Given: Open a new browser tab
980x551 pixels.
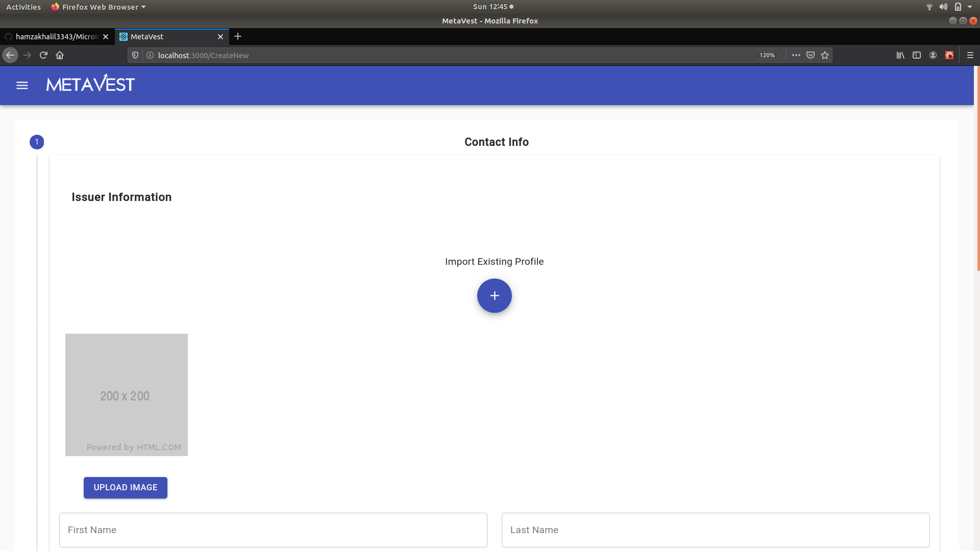Looking at the screenshot, I should [x=238, y=36].
